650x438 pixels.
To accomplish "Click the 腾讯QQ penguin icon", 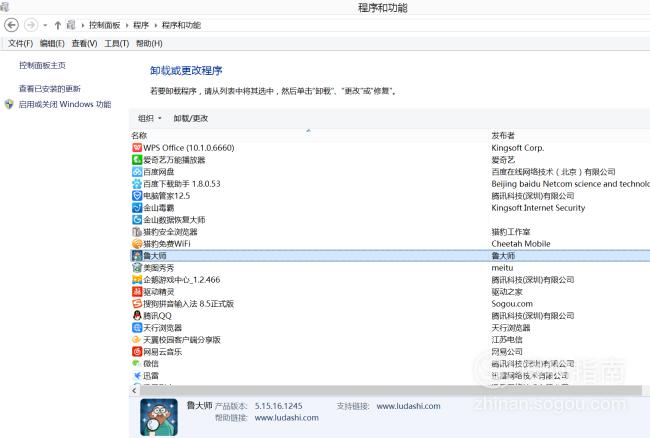I will pos(137,316).
